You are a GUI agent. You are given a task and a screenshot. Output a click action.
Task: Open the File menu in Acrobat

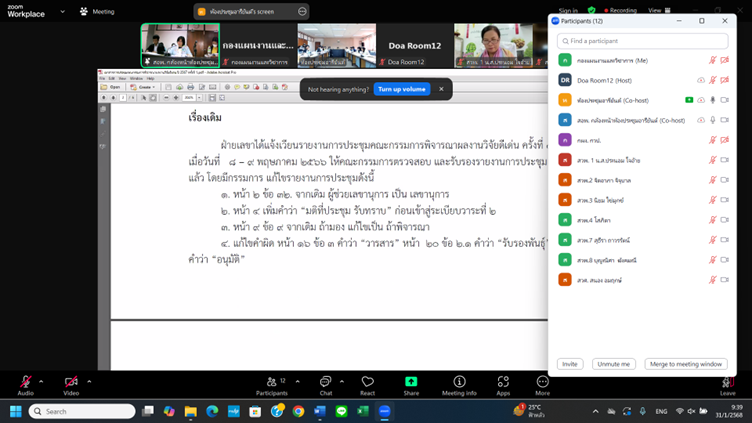pyautogui.click(x=102, y=78)
